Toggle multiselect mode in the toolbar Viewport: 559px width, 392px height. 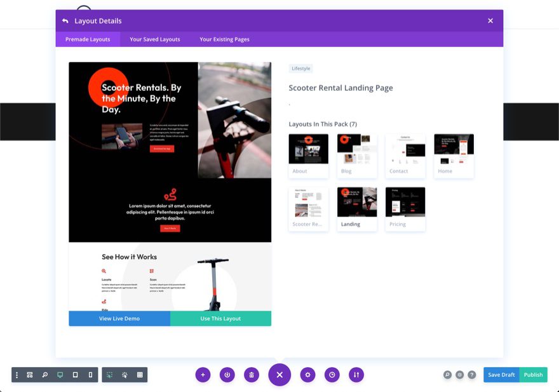(x=109, y=375)
